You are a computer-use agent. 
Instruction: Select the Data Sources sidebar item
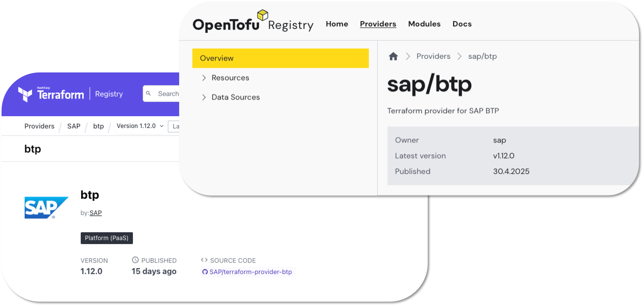tap(235, 97)
